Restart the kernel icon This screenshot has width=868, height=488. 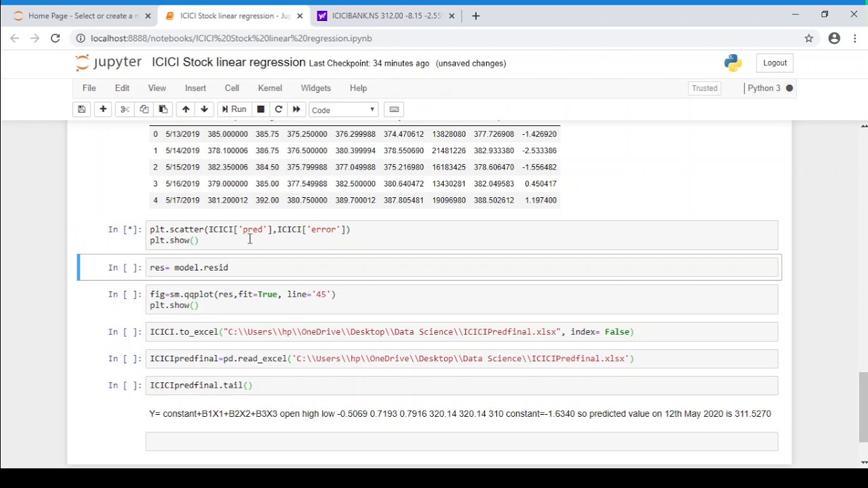point(279,110)
